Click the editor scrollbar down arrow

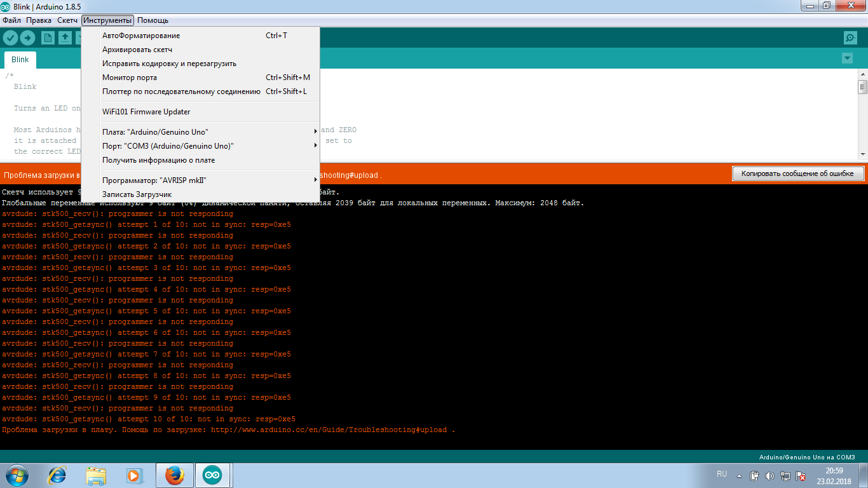point(862,154)
